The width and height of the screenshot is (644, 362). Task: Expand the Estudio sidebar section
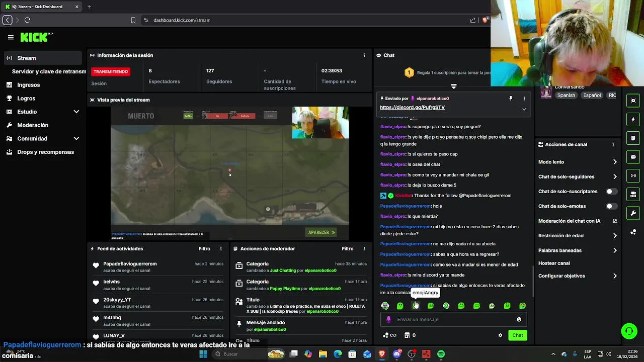76,112
